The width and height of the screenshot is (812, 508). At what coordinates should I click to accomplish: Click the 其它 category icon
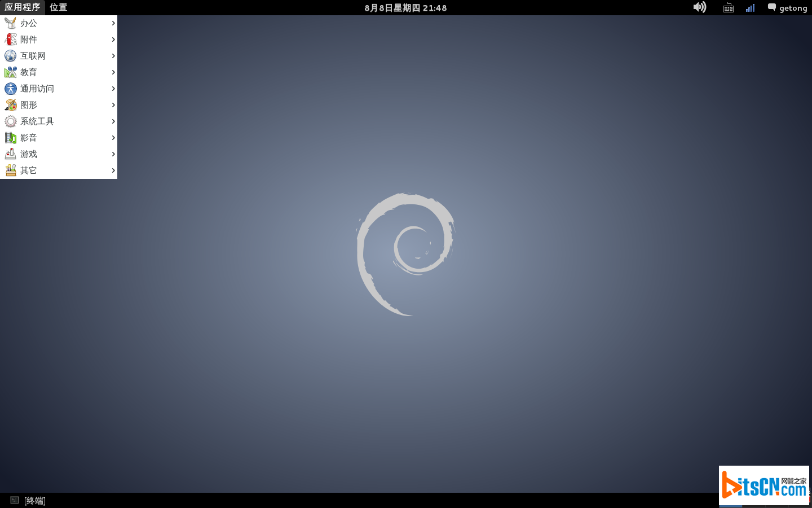[x=11, y=170]
